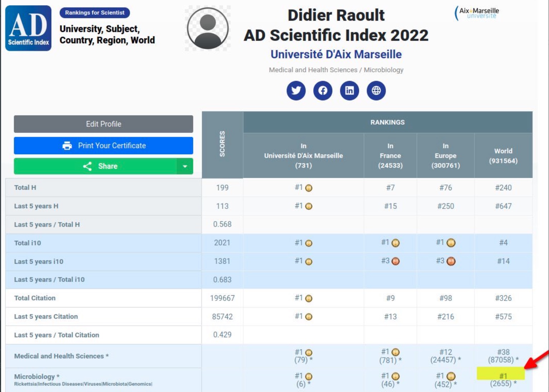The image size is (549, 392).
Task: Click gold medal in Microbiology France column
Action: (395, 376)
